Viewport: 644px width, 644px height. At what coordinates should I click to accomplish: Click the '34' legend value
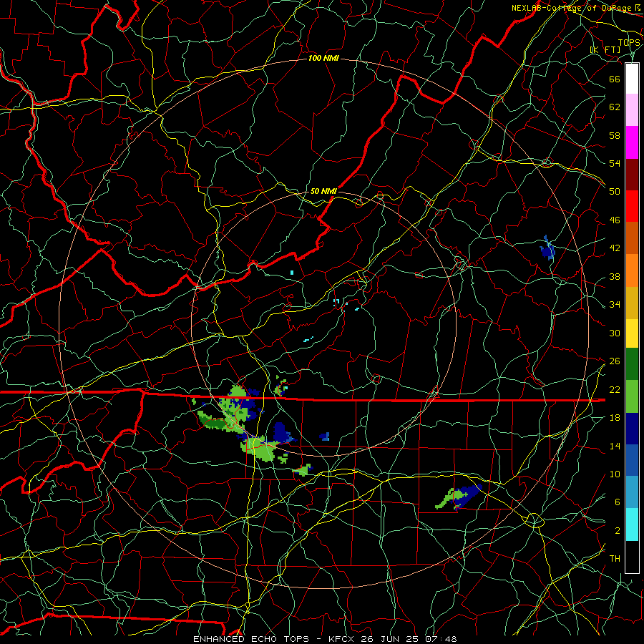click(615, 305)
